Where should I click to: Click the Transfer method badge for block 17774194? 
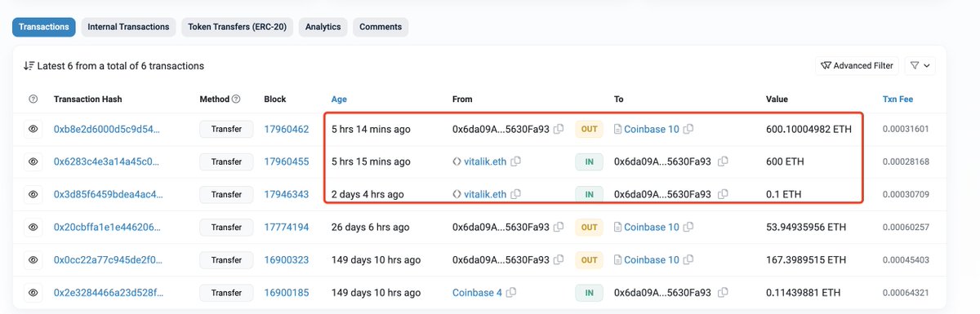coord(226,227)
